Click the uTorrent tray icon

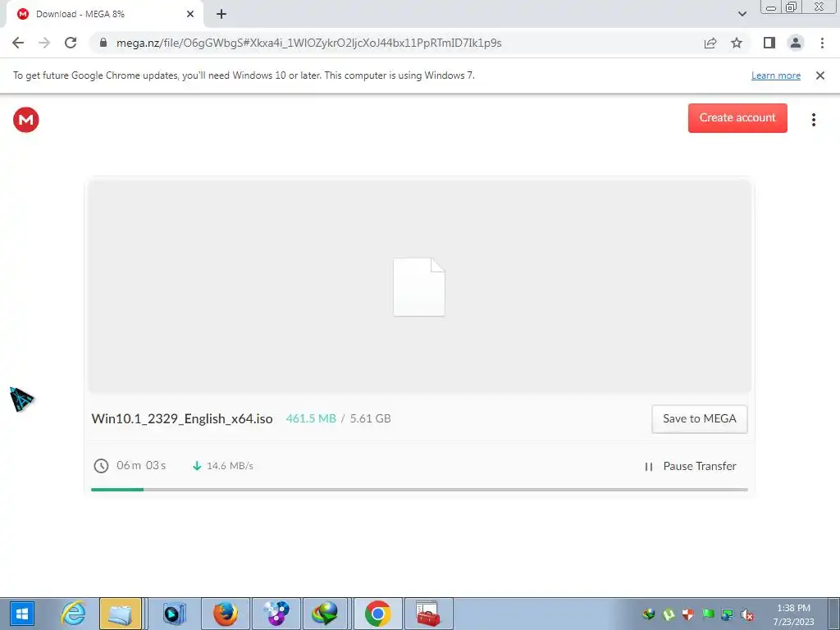tap(669, 614)
